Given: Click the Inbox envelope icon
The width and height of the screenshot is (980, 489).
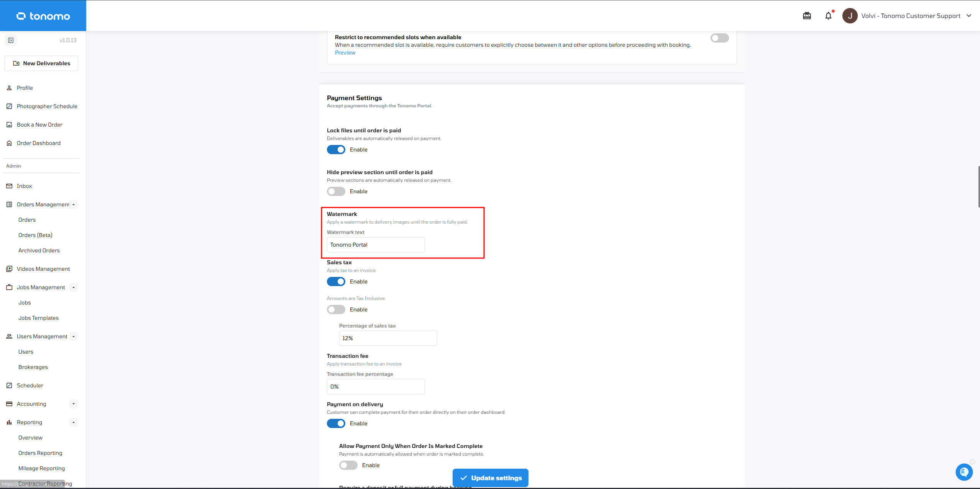Looking at the screenshot, I should [x=9, y=186].
